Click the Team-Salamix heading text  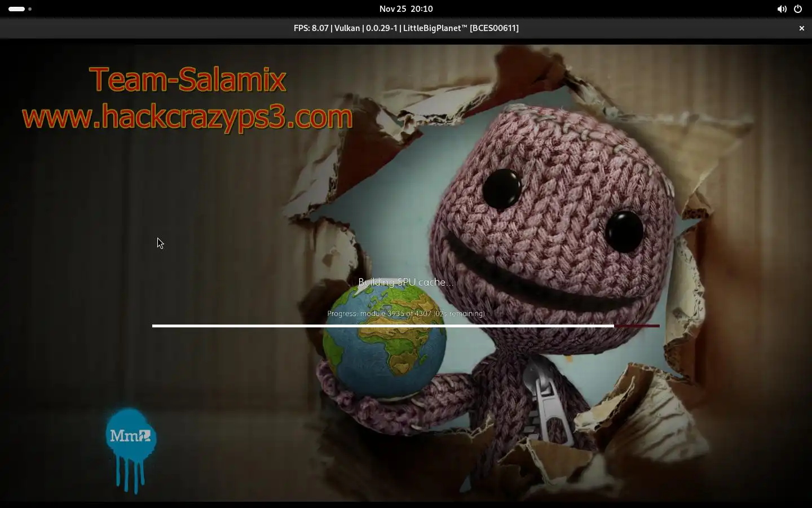188,80
